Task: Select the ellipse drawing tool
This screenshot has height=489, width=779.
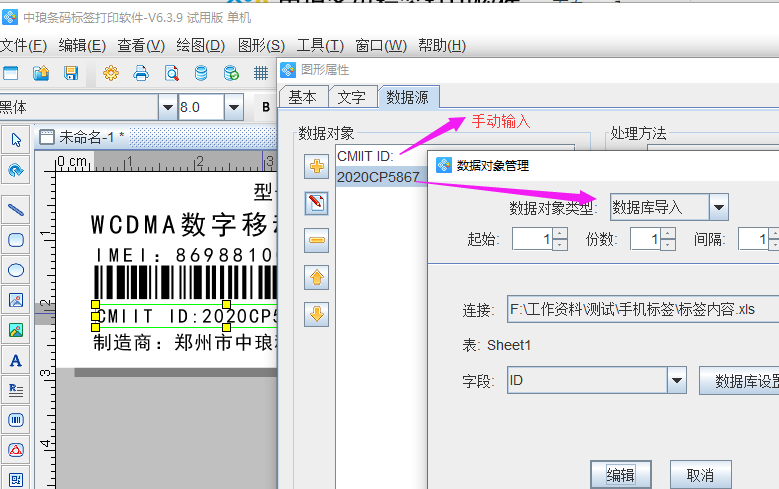Action: 16,269
